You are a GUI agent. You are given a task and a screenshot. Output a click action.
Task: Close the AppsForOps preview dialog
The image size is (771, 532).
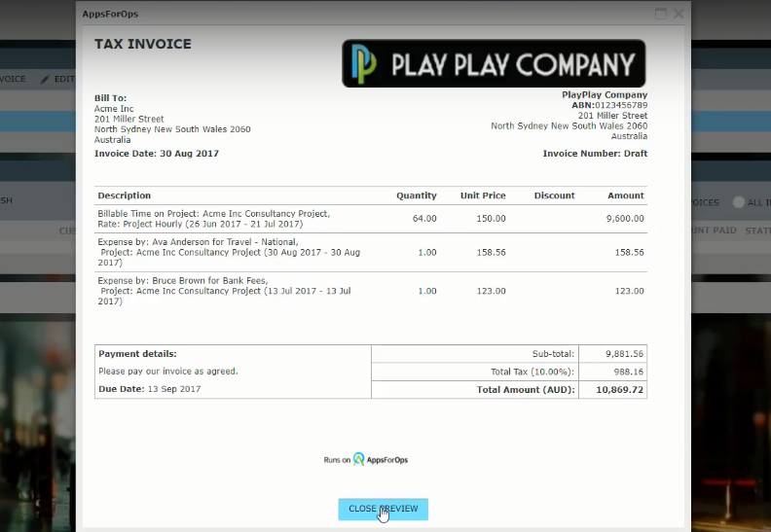click(x=679, y=14)
